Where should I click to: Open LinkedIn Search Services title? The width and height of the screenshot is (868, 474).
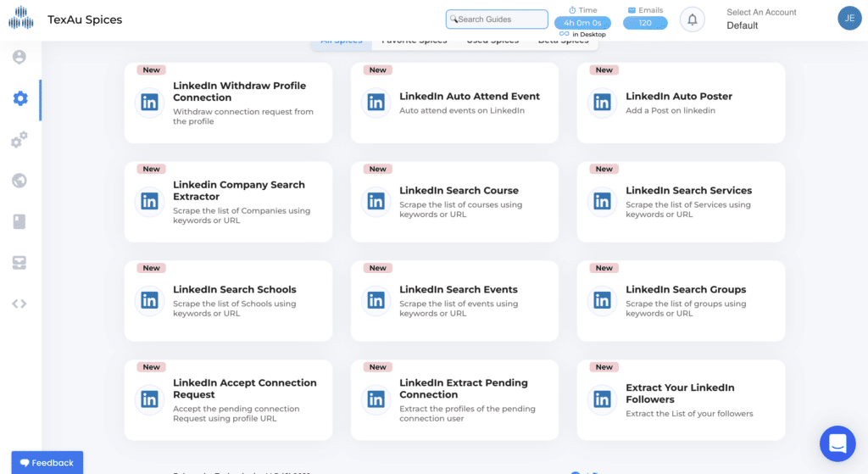688,190
